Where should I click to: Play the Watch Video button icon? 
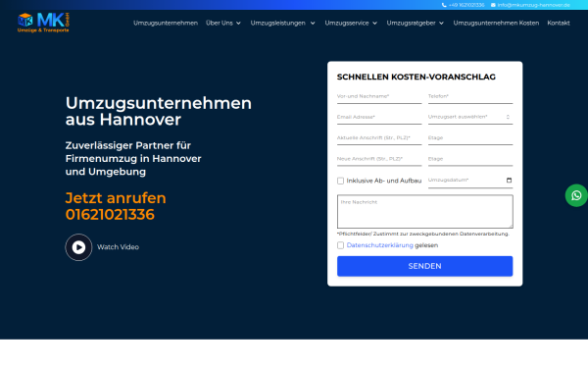point(78,247)
